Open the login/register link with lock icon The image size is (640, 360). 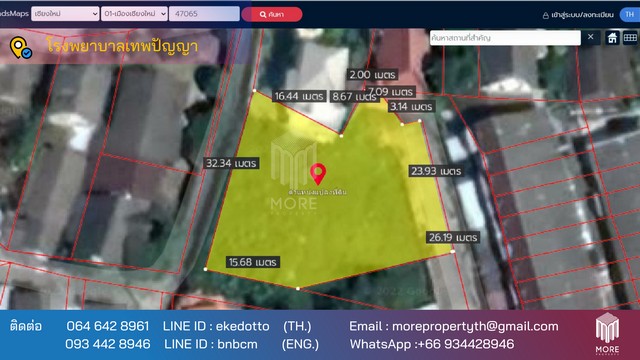click(578, 15)
